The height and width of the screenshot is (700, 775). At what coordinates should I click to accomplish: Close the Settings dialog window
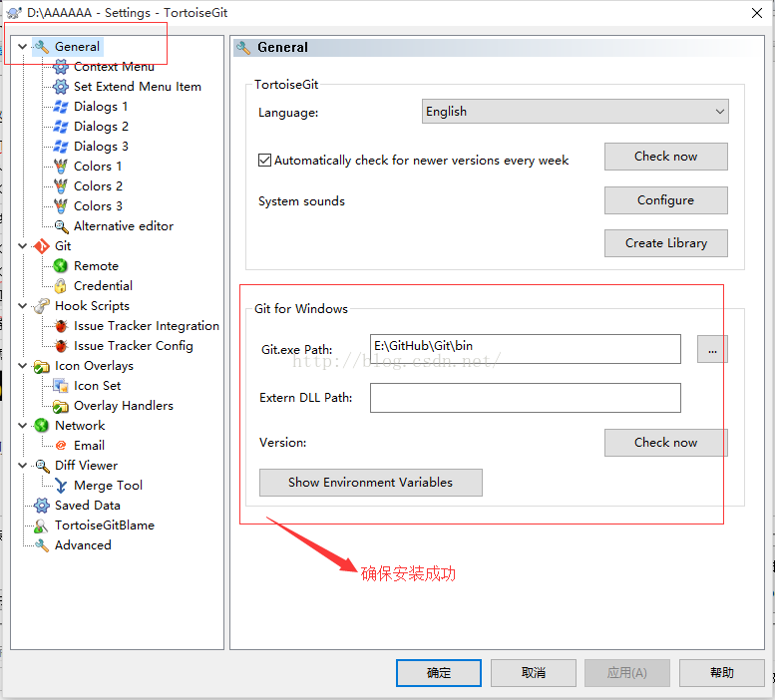(757, 13)
